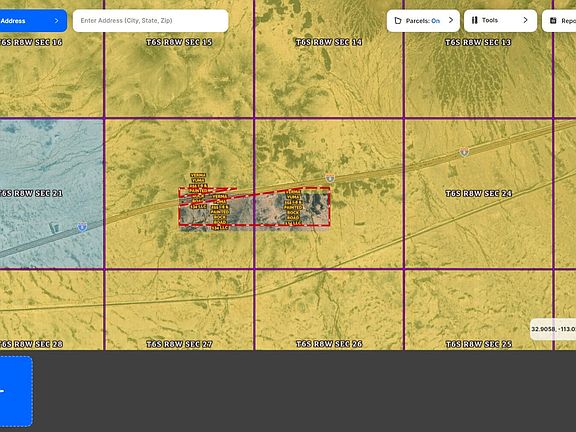Screen dimensions: 576x432
Task: Expand the Parcels chevron arrow
Action: click(x=451, y=20)
